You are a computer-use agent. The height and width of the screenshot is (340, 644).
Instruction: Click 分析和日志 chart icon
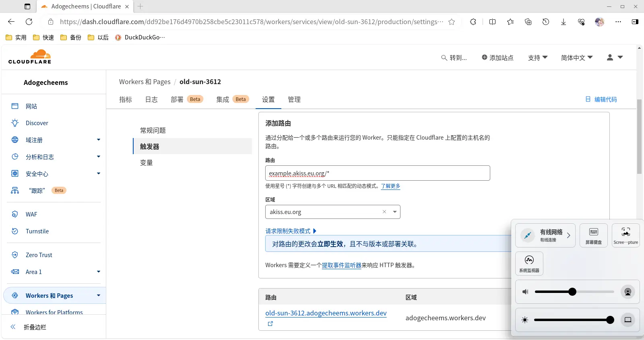click(15, 157)
